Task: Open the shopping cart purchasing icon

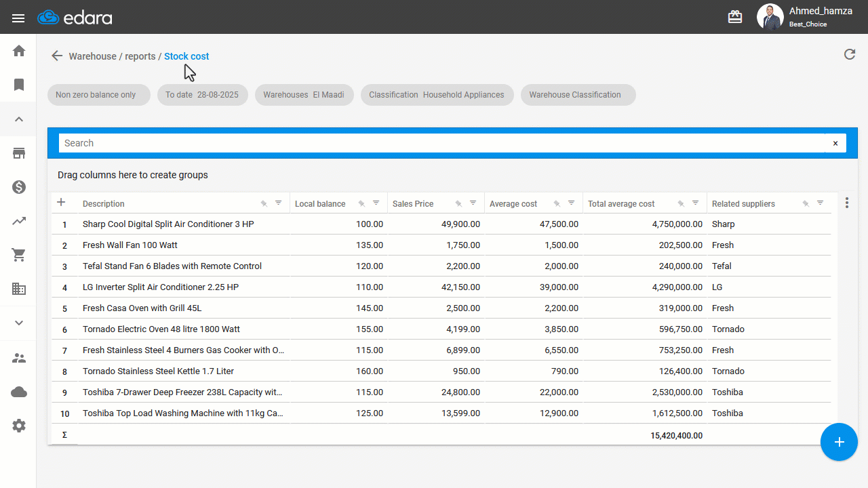Action: (x=19, y=255)
